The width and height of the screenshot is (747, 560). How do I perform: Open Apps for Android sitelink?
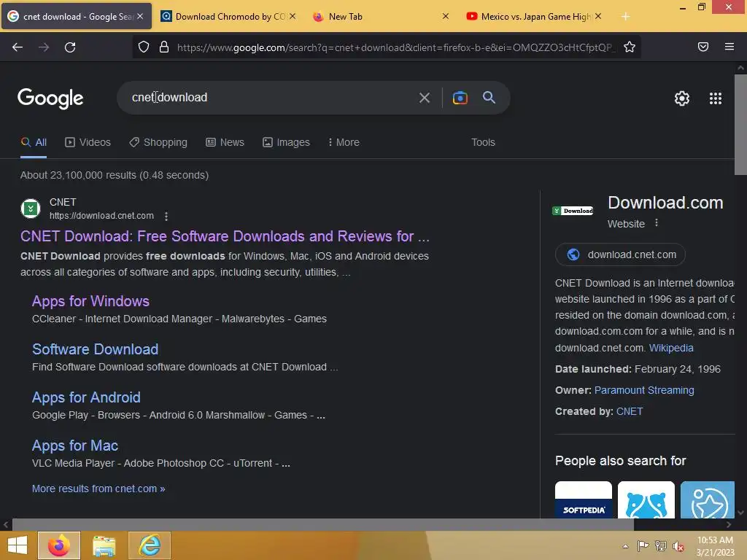point(86,397)
